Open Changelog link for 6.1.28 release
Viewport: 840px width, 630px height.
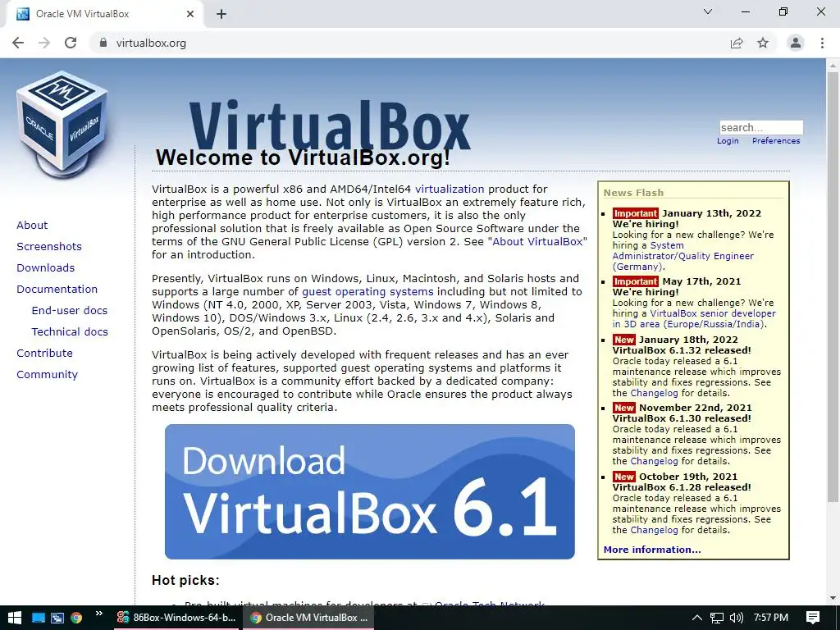point(654,531)
